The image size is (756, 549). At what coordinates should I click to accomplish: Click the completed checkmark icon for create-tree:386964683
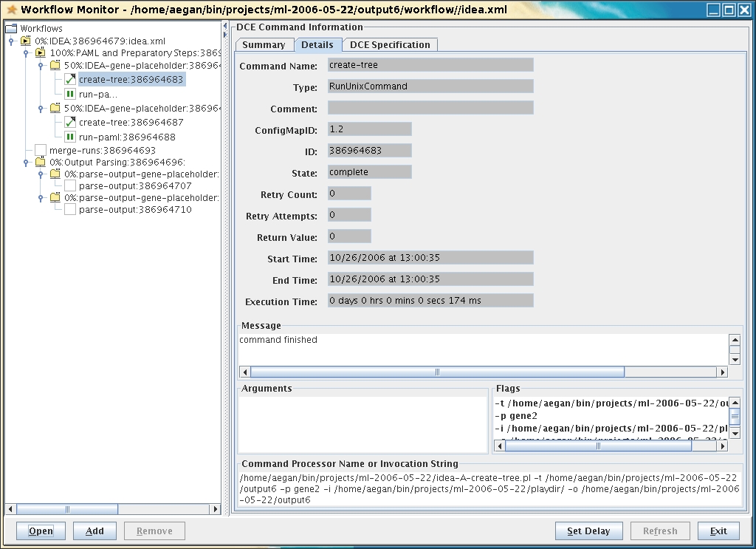(70, 80)
